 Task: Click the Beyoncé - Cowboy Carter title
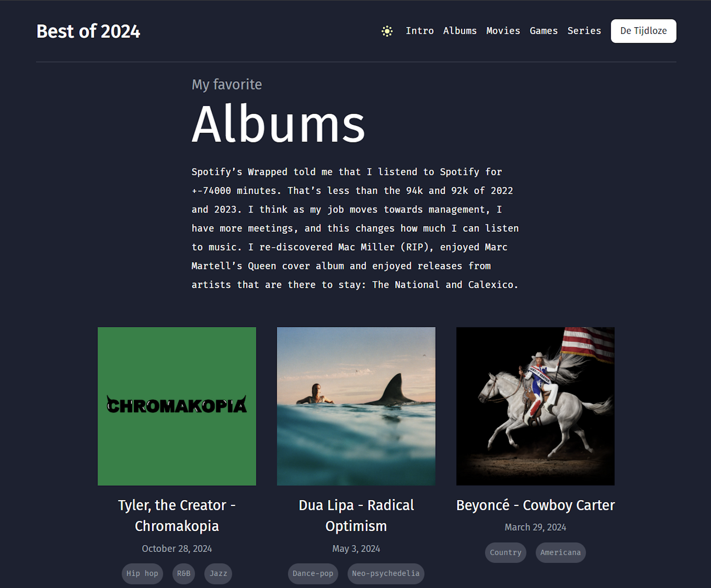[x=536, y=505]
